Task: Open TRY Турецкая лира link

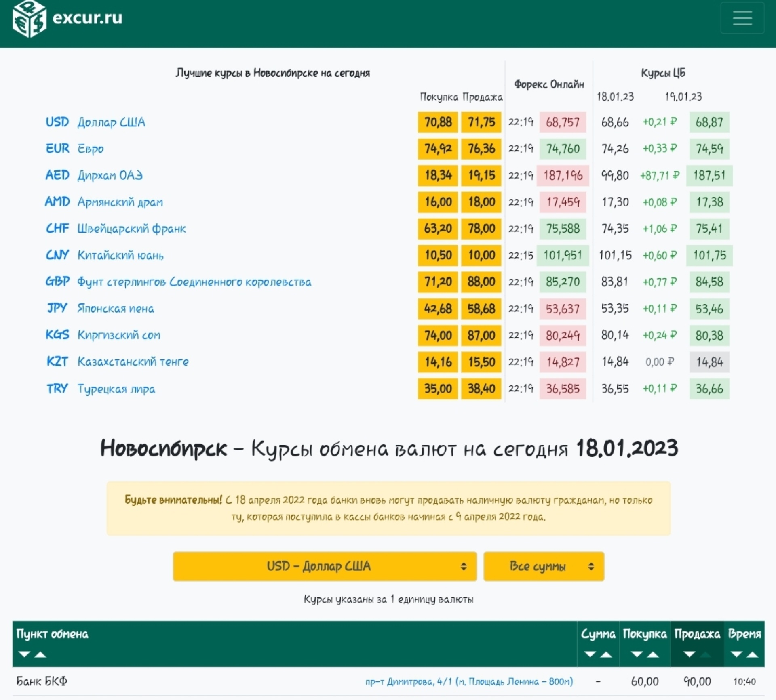Action: coord(101,389)
